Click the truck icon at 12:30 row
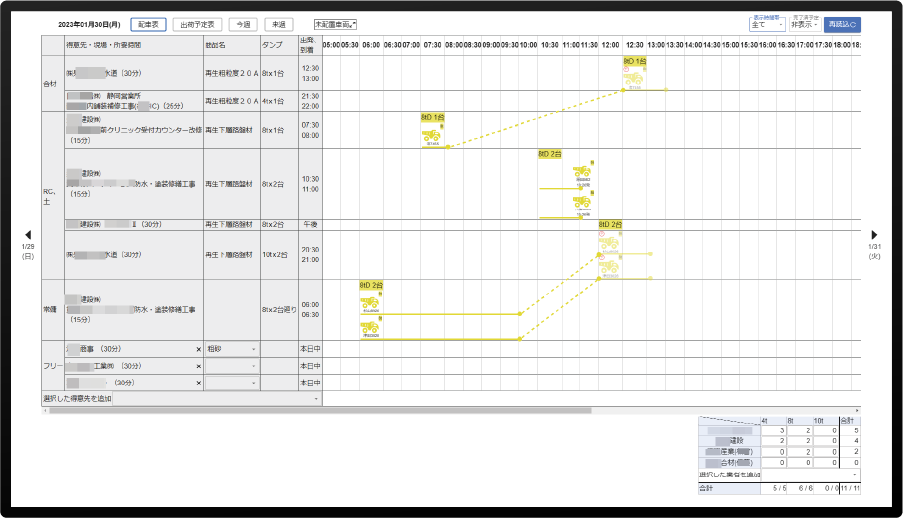This screenshot has height=518, width=903. (x=635, y=74)
